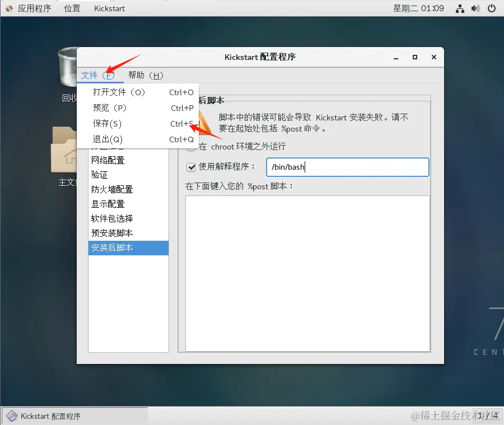The image size is (504, 425).
Task: Click the Kickstart taskbar app icon
Action: click(12, 416)
